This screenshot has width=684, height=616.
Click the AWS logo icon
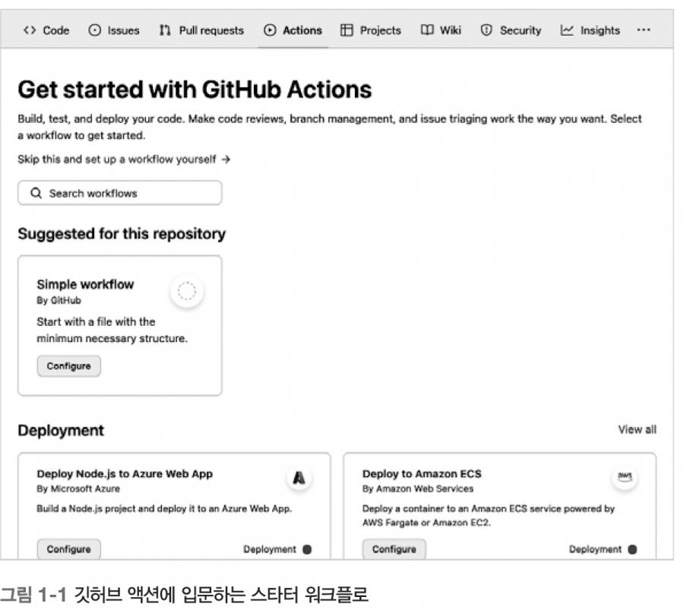pos(625,479)
